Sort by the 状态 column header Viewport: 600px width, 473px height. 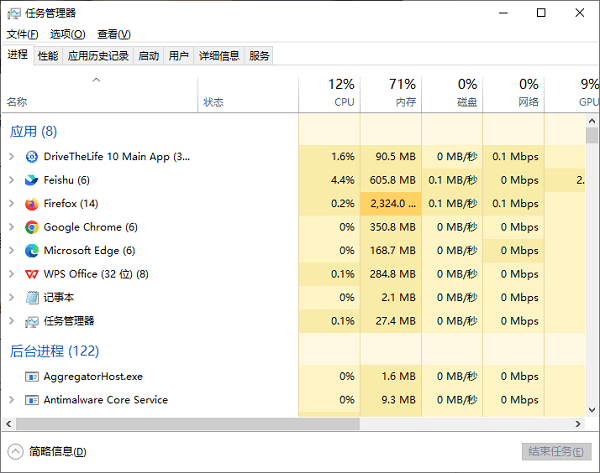click(248, 95)
